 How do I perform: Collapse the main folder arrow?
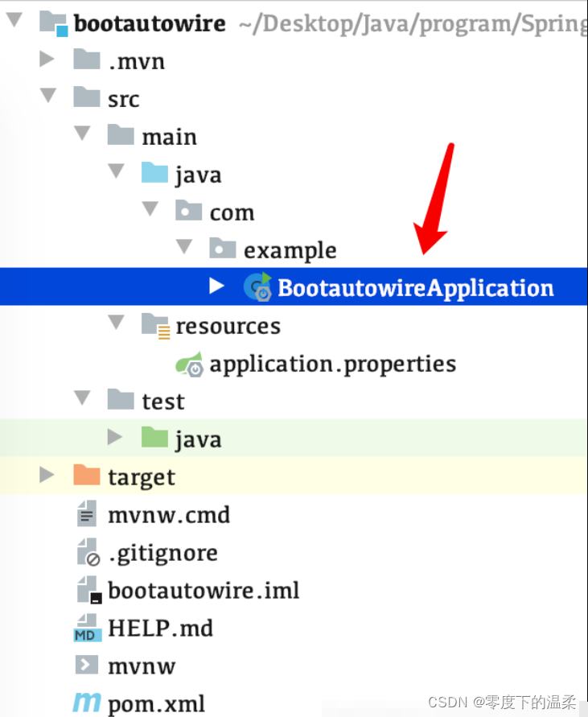82,133
